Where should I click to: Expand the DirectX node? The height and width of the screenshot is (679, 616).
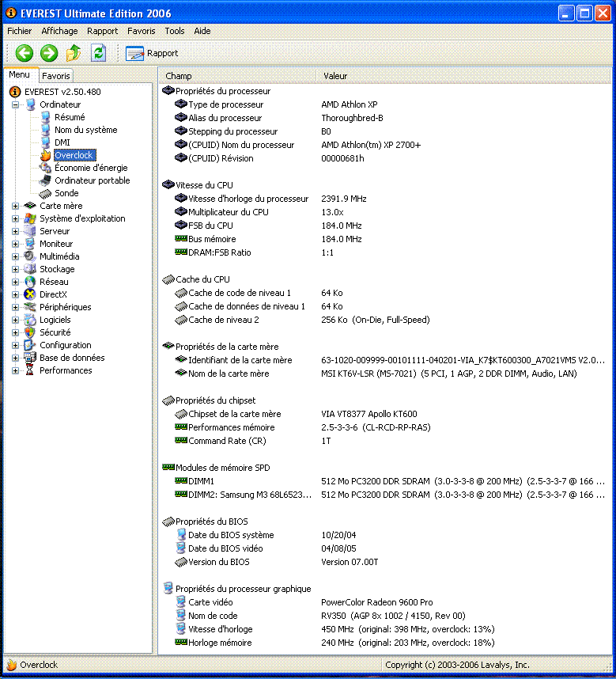[16, 294]
